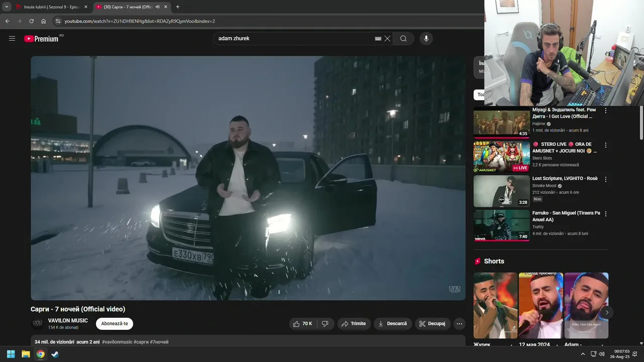This screenshot has height=362, width=644.
Task: Open options menu for Farruko video
Action: (x=605, y=213)
